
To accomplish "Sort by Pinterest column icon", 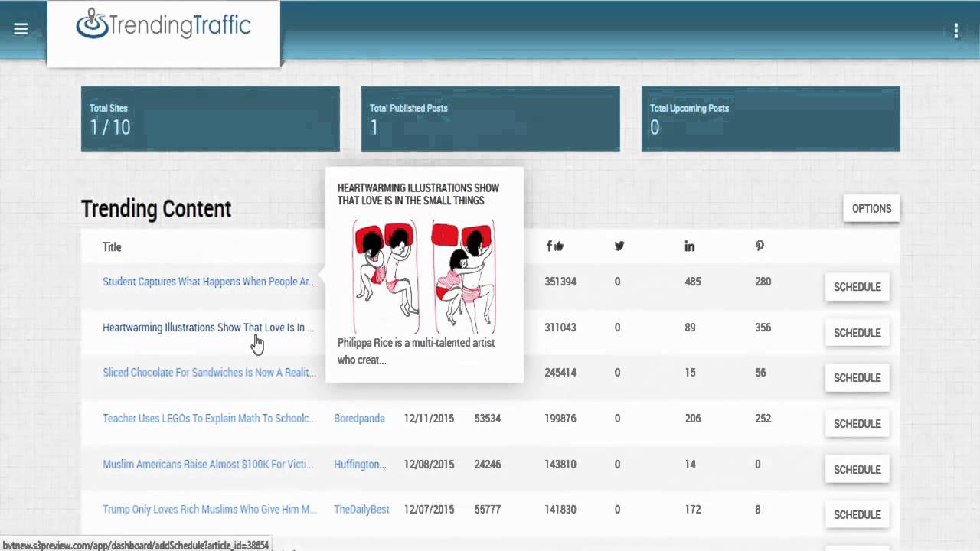I will tap(759, 246).
